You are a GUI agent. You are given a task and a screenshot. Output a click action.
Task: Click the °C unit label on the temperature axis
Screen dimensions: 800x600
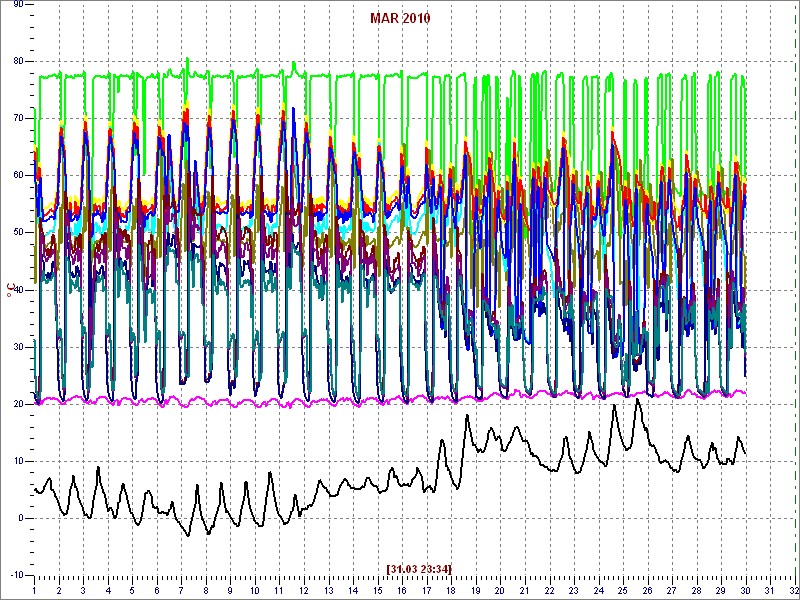pyautogui.click(x=11, y=291)
